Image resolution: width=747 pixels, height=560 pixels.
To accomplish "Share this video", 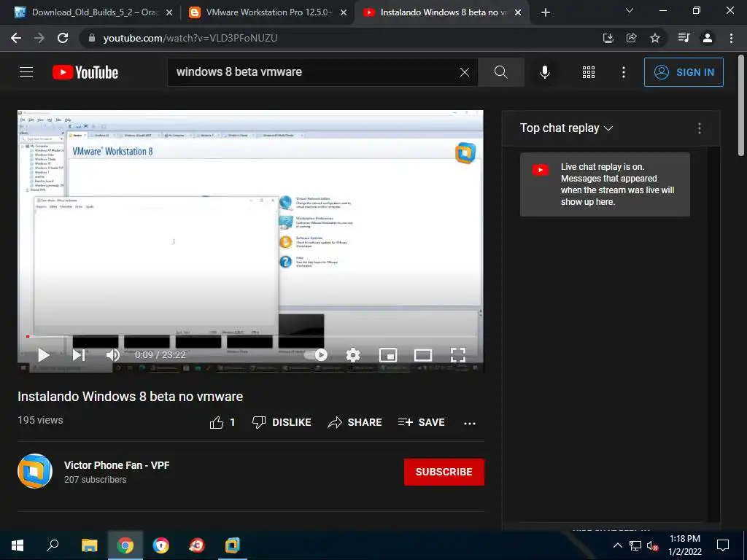I will [355, 422].
